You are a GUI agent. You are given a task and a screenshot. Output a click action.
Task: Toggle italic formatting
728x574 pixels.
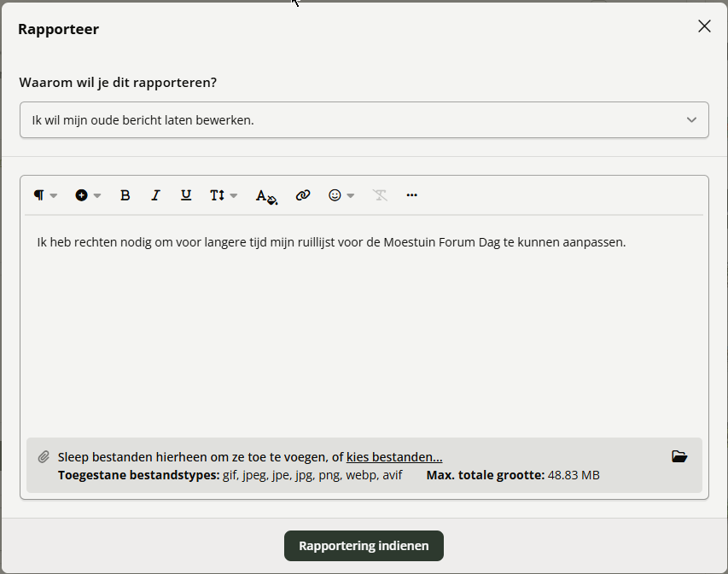click(x=155, y=195)
